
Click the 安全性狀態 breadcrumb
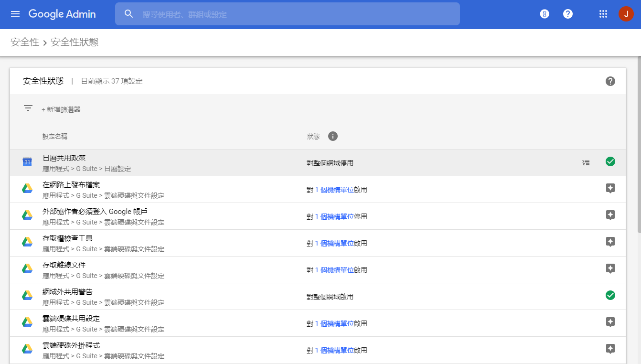[75, 42]
